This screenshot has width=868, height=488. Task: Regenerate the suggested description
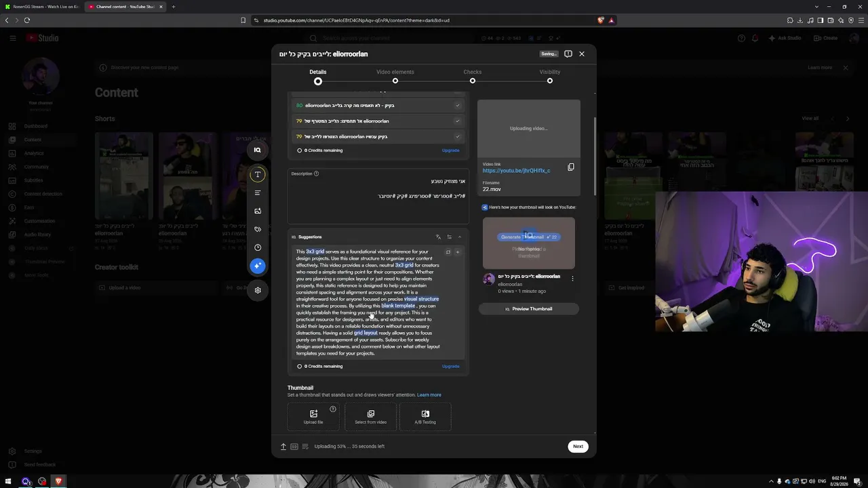click(448, 252)
